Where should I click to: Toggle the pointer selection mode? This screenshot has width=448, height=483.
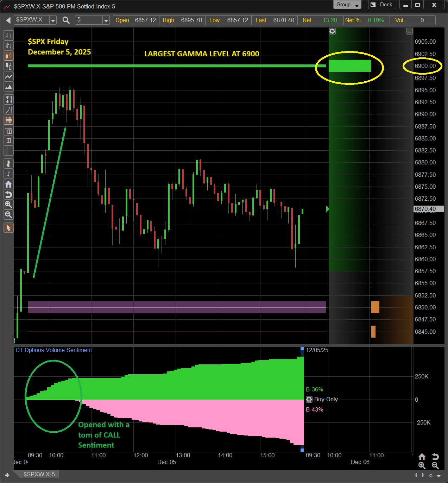pos(8,228)
